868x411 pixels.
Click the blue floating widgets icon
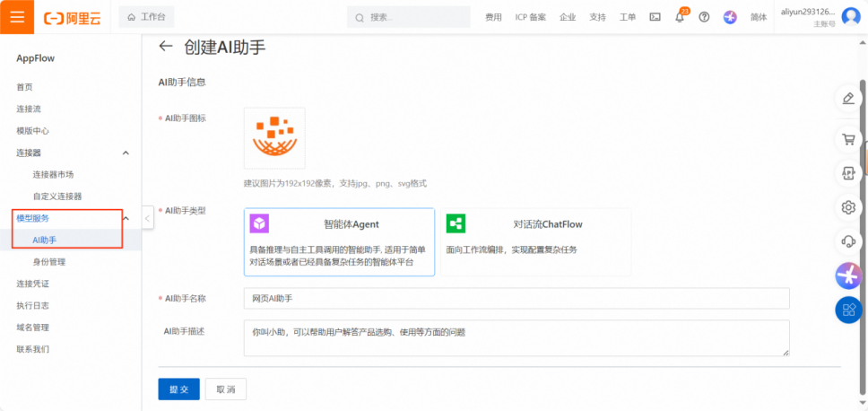click(x=848, y=310)
